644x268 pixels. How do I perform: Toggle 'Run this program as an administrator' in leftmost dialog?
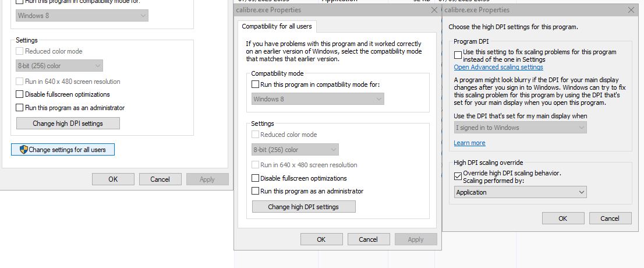[x=20, y=108]
